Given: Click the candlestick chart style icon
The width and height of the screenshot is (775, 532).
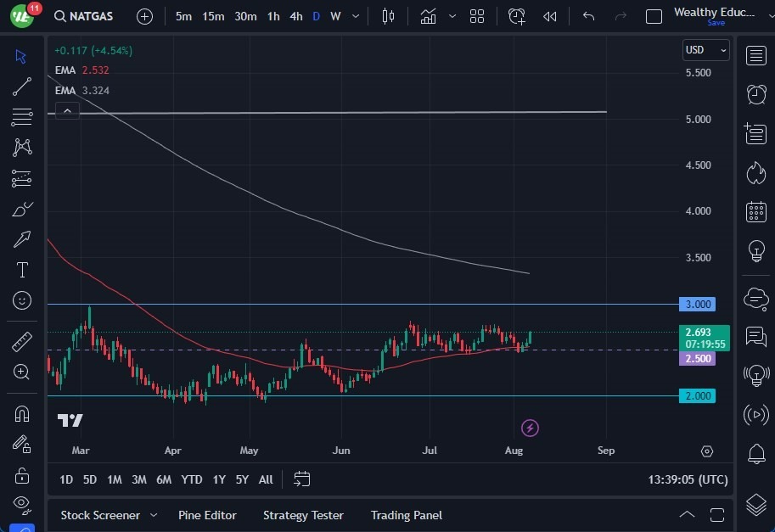Looking at the screenshot, I should 389,16.
